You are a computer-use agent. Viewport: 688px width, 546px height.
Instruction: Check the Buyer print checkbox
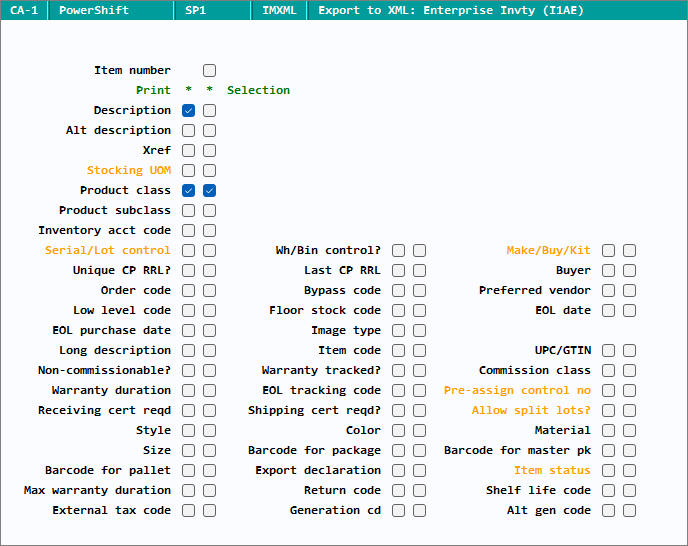(608, 270)
